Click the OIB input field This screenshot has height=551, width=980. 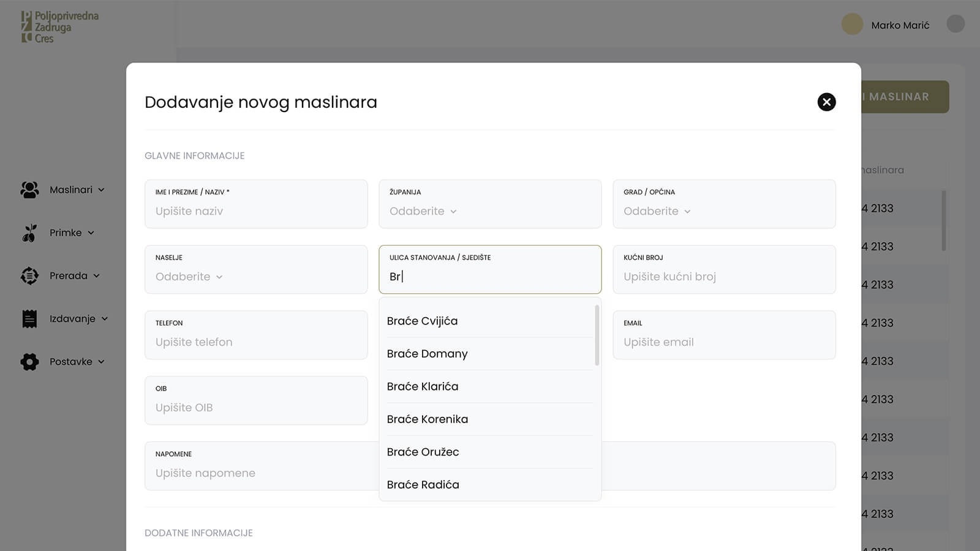[256, 400]
